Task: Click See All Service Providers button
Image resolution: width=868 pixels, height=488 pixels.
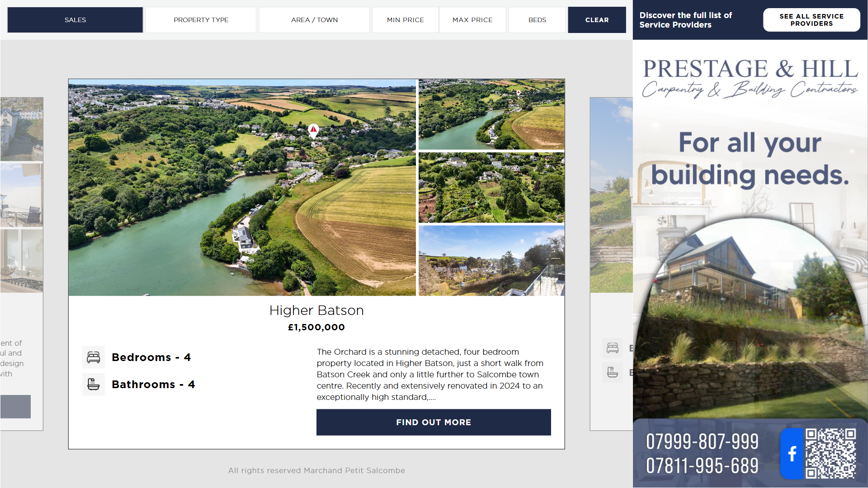Action: pyautogui.click(x=811, y=20)
